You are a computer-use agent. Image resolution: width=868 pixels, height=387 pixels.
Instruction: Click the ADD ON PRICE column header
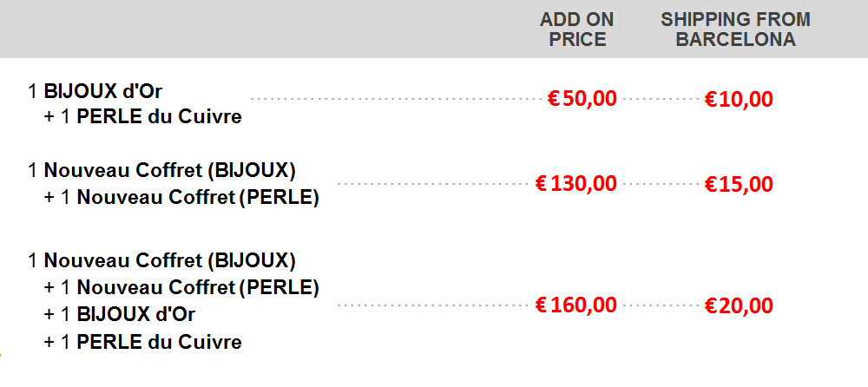click(x=577, y=30)
